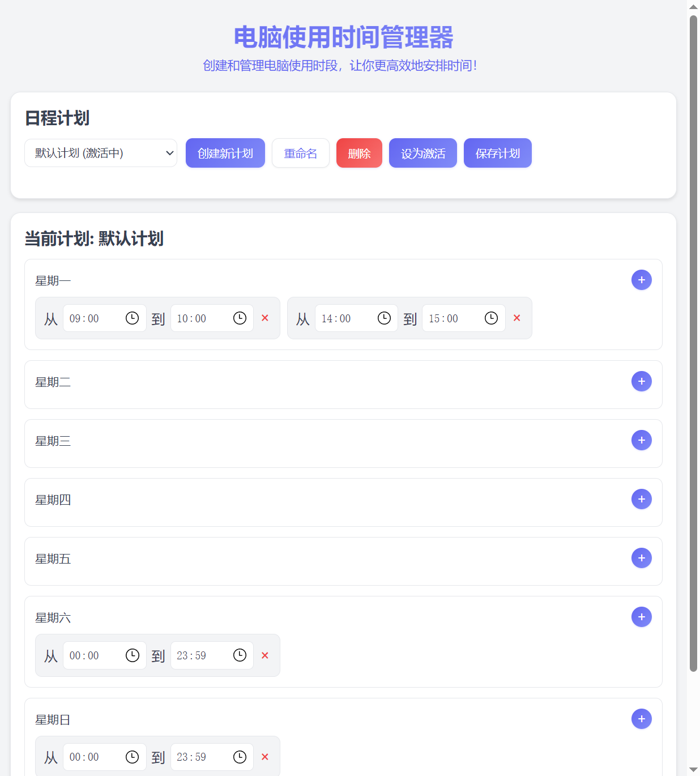Add another time slot to 星期一
The image size is (700, 776).
pos(641,280)
